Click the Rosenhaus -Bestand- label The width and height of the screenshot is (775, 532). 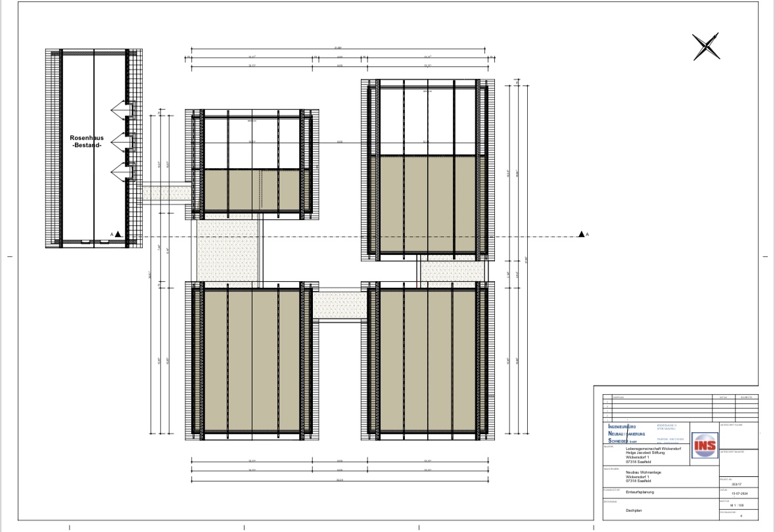pos(87,142)
